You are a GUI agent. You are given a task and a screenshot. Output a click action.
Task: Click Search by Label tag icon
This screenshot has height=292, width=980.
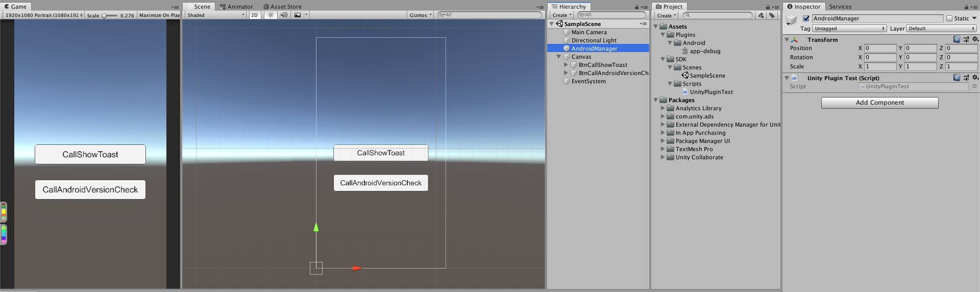pyautogui.click(x=772, y=15)
